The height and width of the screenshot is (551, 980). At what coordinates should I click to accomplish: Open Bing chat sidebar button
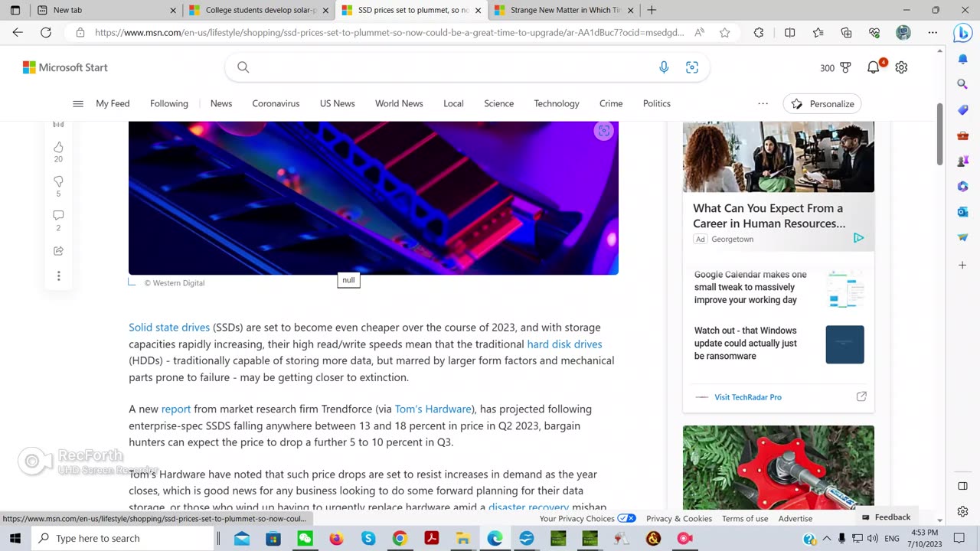962,33
